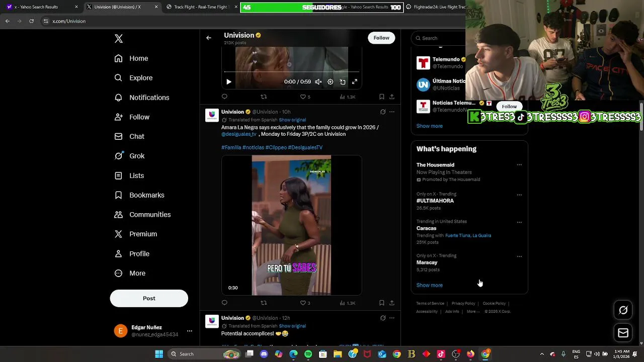Viewport: 644px width, 362px height.
Task: Click the Communities sidebar icon
Action: (118, 215)
